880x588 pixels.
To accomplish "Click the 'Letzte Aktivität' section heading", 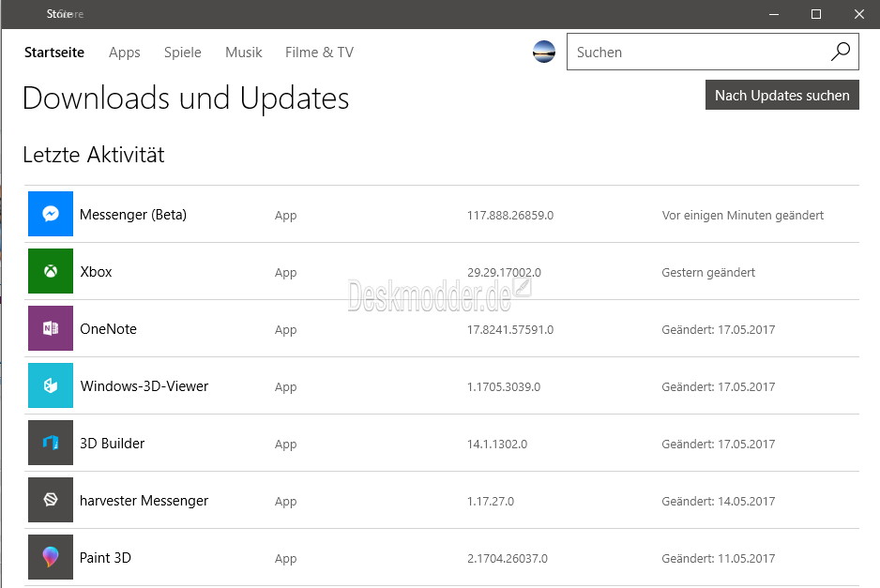I will click(x=94, y=155).
